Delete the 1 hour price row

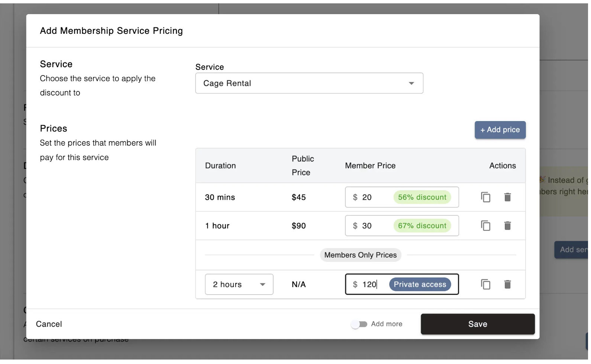tap(507, 226)
